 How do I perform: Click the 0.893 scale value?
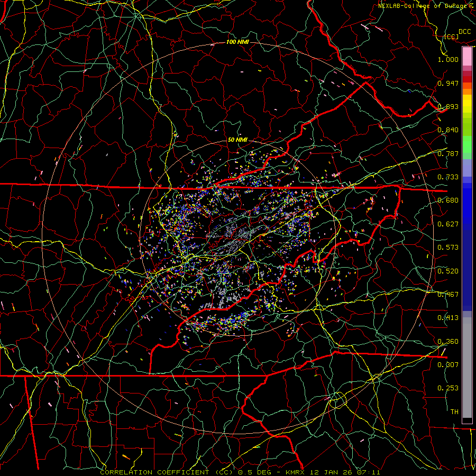(x=448, y=106)
